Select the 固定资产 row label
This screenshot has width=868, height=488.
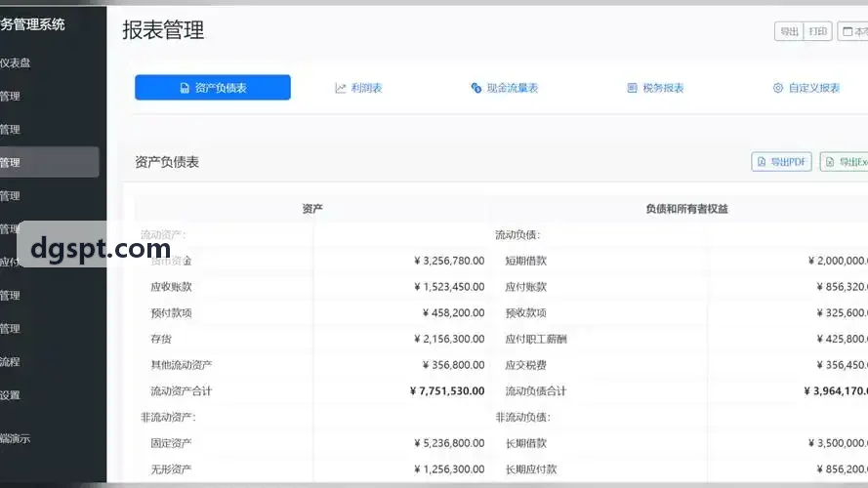(171, 443)
